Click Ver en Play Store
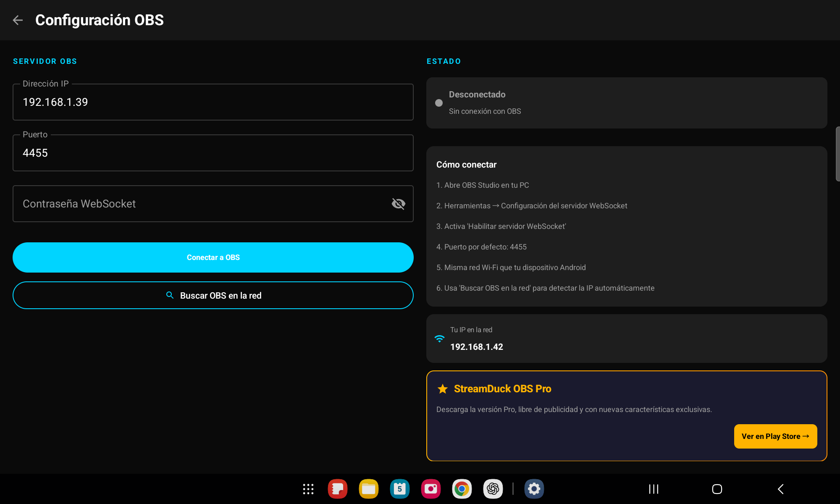Viewport: 840px width, 504px height. (x=775, y=436)
